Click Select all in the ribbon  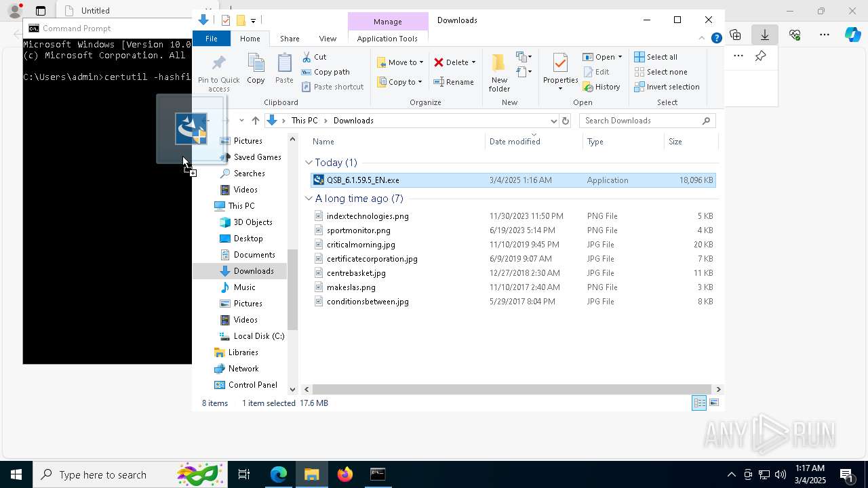(656, 57)
